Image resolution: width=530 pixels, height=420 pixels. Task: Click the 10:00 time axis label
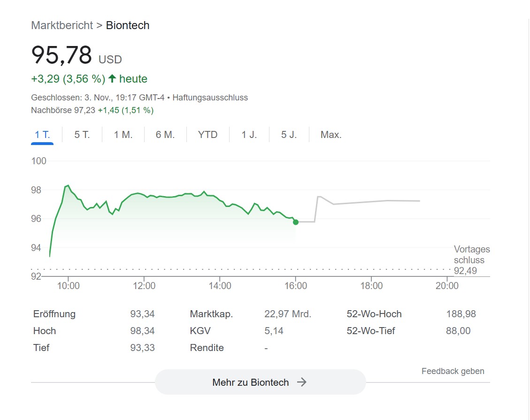coord(68,286)
